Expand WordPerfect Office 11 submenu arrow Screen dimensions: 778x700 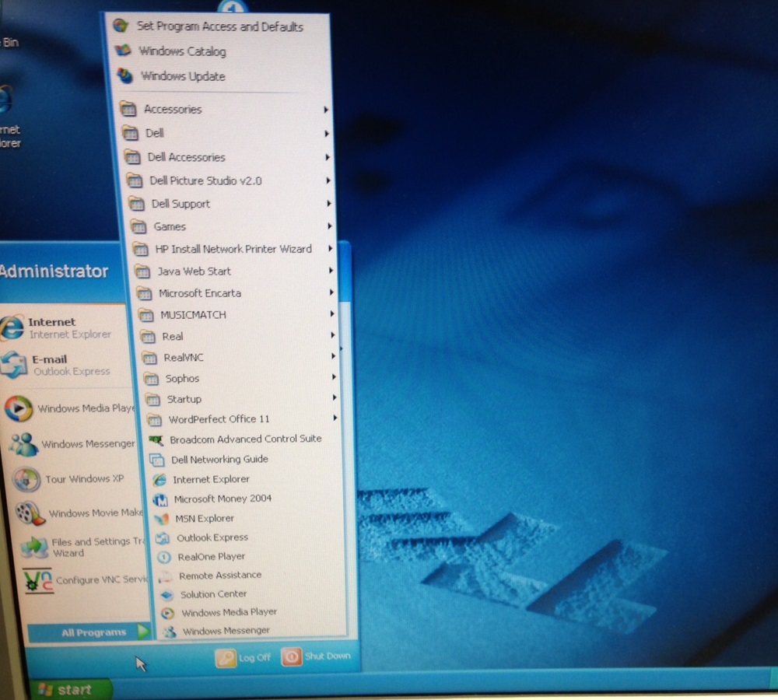[335, 418]
